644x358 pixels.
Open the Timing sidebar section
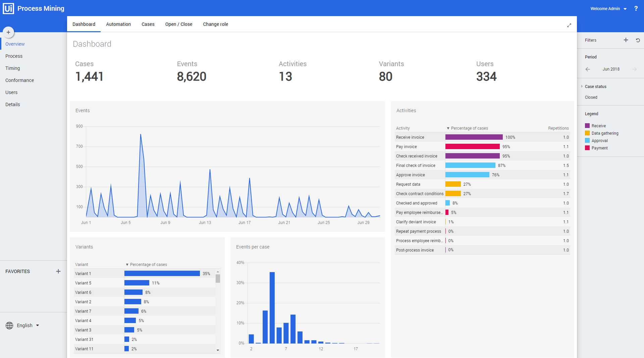click(x=13, y=68)
